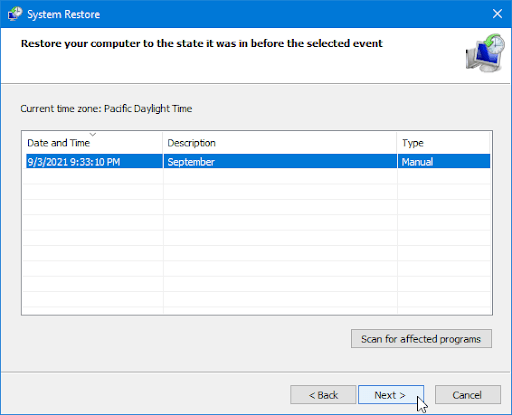Click the bold restore heading text
The width and height of the screenshot is (512, 415).
[x=201, y=44]
